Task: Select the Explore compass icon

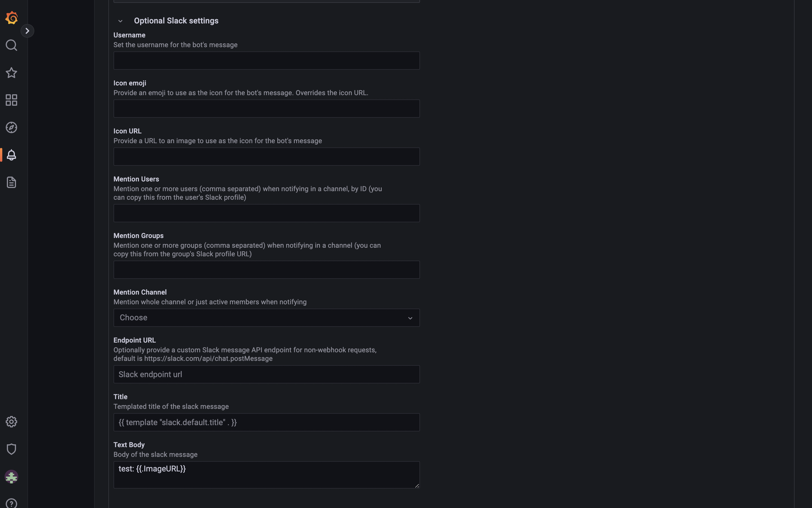Action: click(11, 127)
